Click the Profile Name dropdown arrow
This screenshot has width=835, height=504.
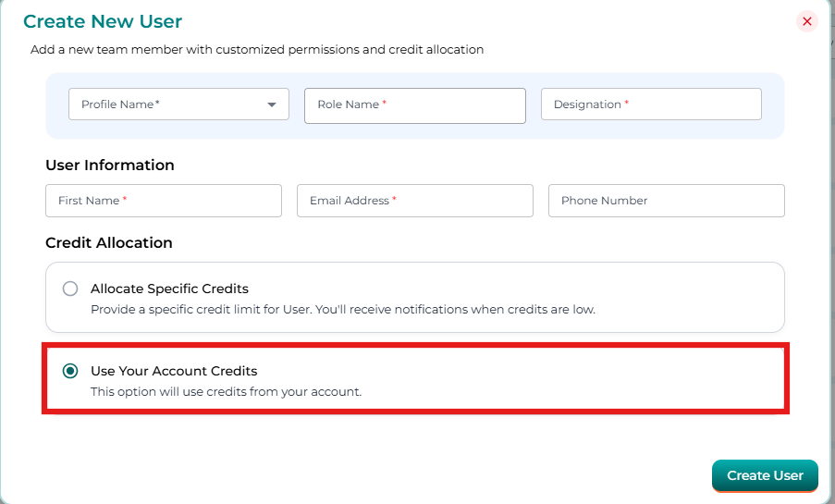[272, 104]
